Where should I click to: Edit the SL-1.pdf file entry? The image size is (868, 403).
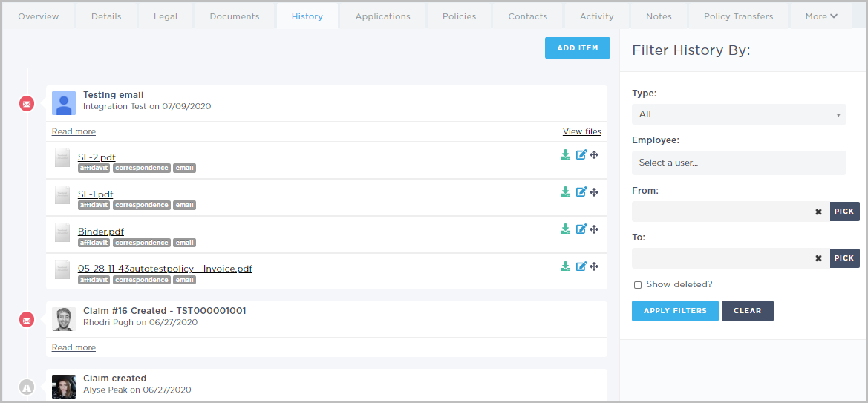pyautogui.click(x=581, y=191)
